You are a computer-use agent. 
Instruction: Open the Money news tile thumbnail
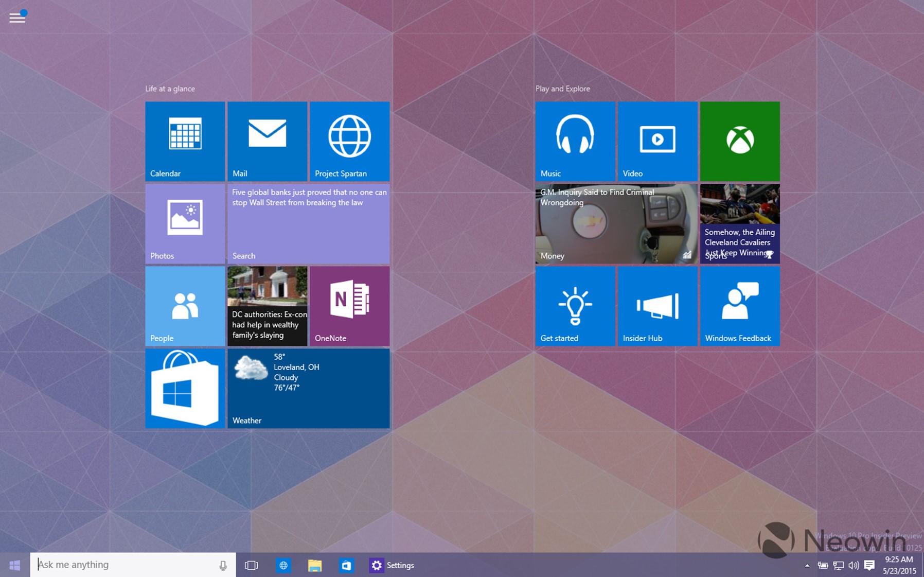tap(616, 223)
